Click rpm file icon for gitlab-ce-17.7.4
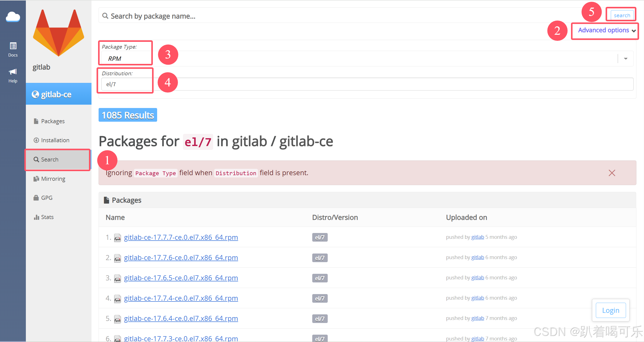644x342 pixels. [117, 299]
